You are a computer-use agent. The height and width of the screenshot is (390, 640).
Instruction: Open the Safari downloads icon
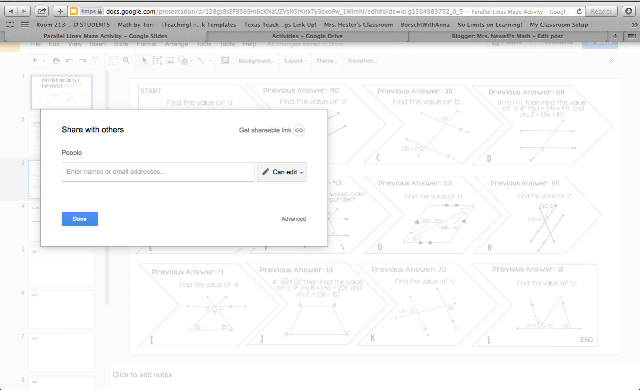[629, 11]
